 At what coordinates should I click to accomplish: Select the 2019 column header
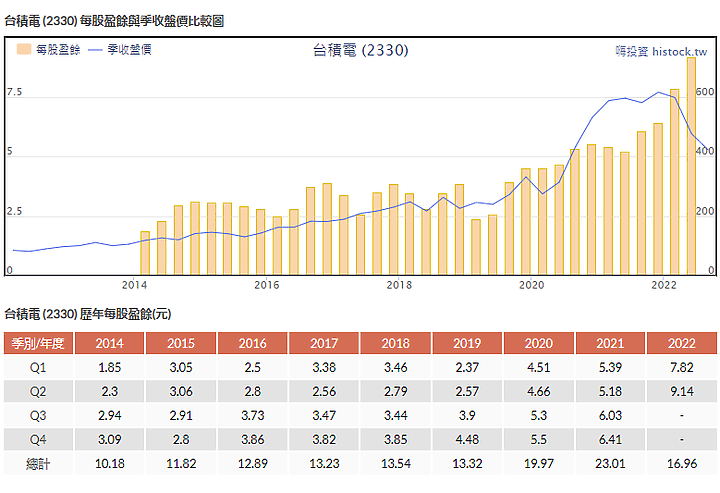pos(467,343)
